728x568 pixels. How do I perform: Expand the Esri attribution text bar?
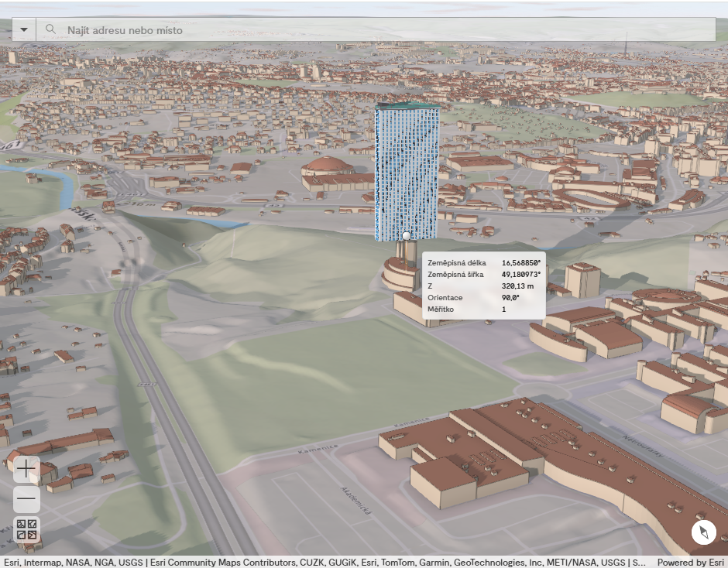coord(325,563)
